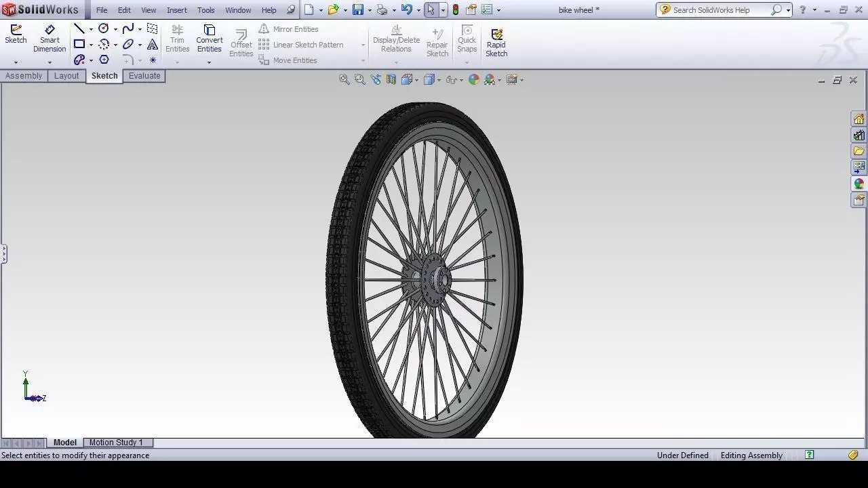Click Section View icon

click(391, 79)
